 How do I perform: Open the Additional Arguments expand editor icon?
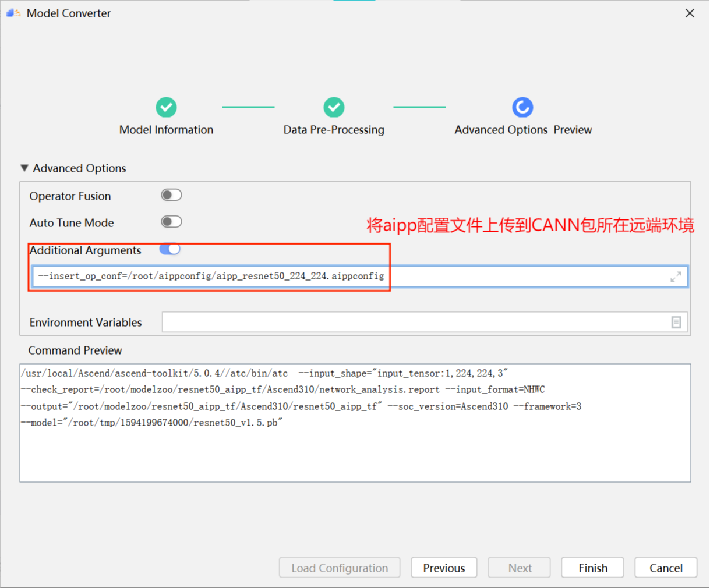pos(675,277)
